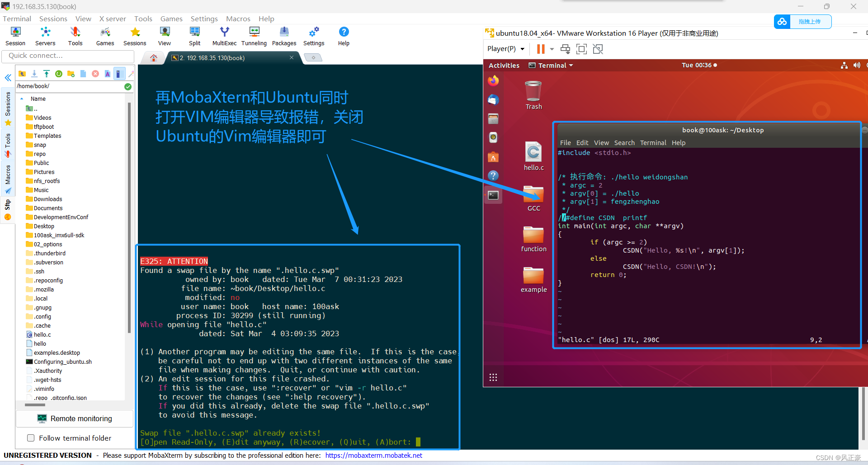Open the Session toolbar icon
This screenshot has width=868, height=465.
pyautogui.click(x=15, y=36)
